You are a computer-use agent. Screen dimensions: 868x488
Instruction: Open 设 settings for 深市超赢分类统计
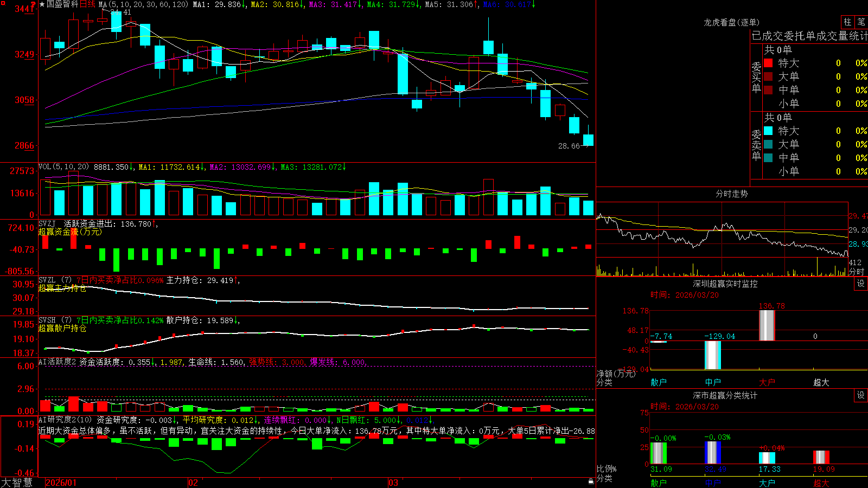[861, 395]
